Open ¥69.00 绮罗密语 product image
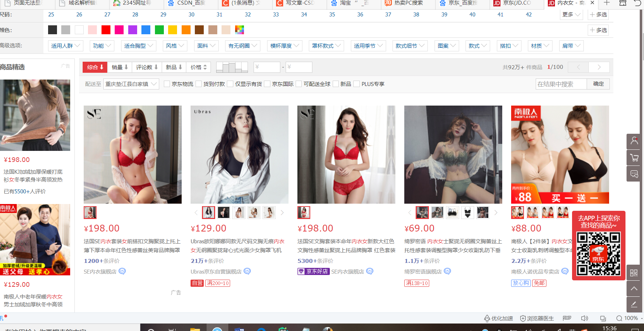 tap(453, 154)
